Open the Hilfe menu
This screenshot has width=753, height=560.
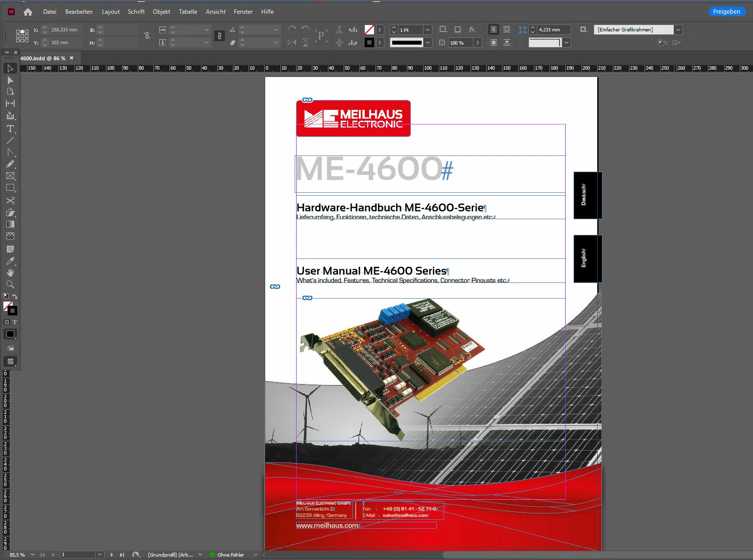pos(267,12)
